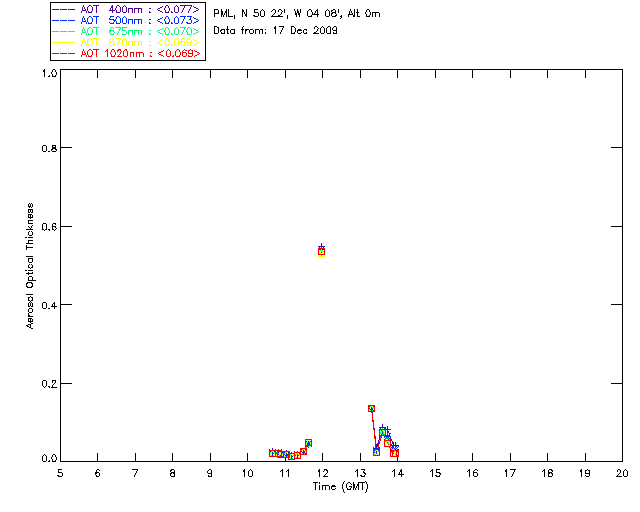Click the x-axis tick label 10
This screenshot has width=640, height=512.
point(247,473)
